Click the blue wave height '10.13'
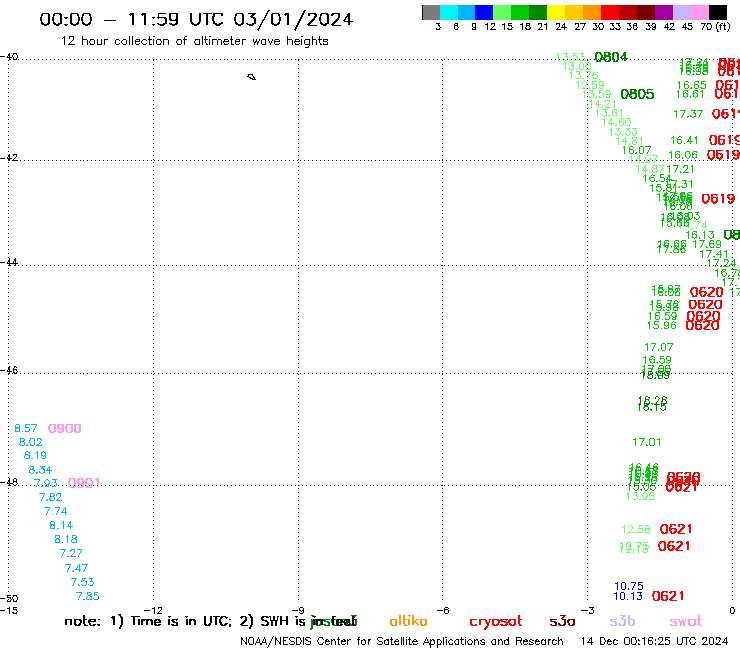This screenshot has height=650, width=740. coord(628,596)
